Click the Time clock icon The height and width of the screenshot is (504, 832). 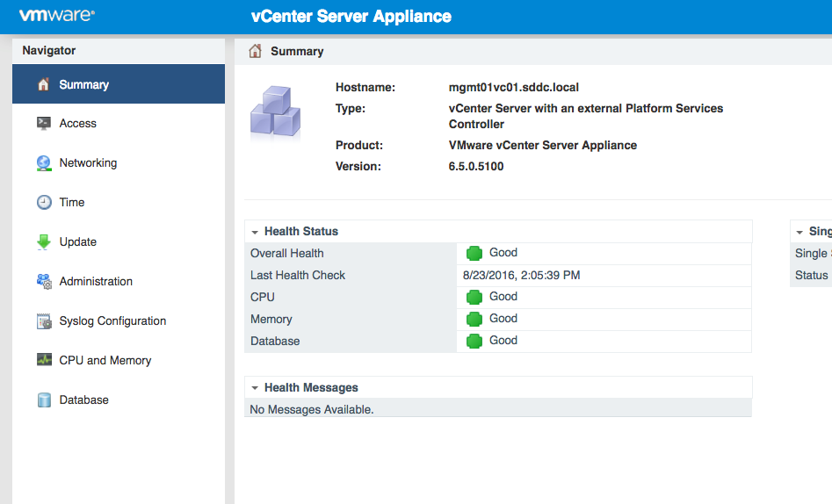point(44,202)
